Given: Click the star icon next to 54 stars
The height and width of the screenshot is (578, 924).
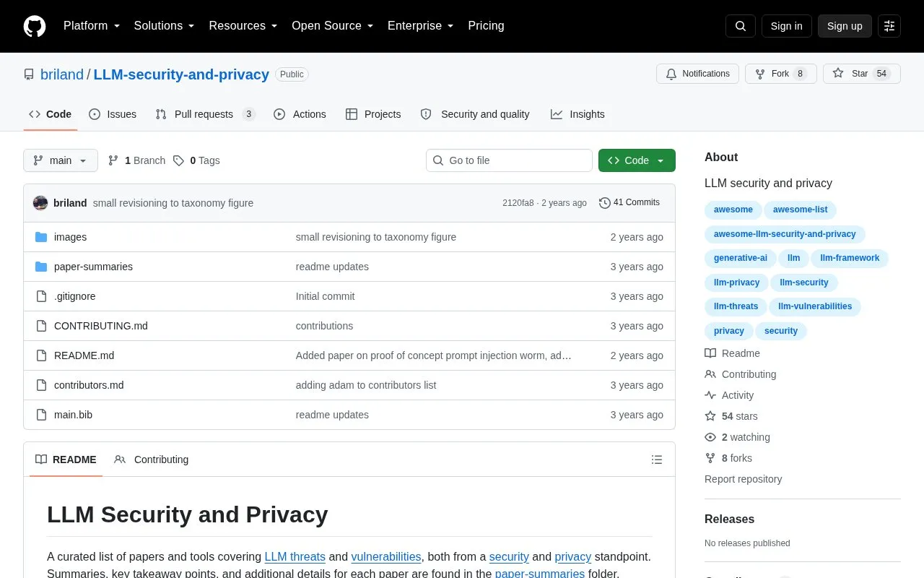Looking at the screenshot, I should [710, 416].
